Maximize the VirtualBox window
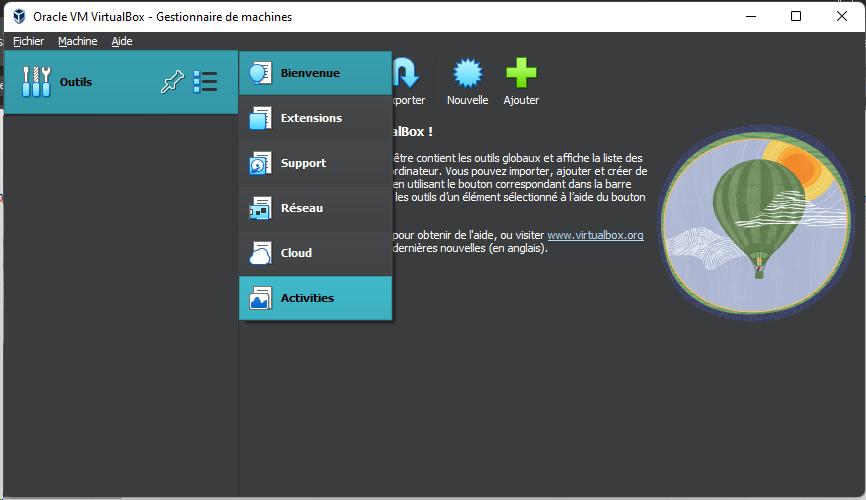The height and width of the screenshot is (500, 866). (796, 17)
